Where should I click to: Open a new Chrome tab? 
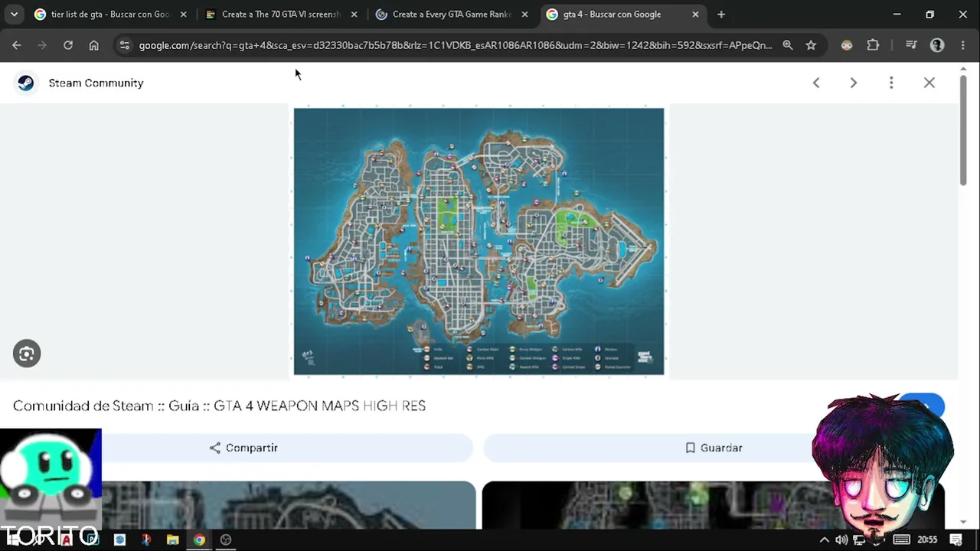coord(721,14)
